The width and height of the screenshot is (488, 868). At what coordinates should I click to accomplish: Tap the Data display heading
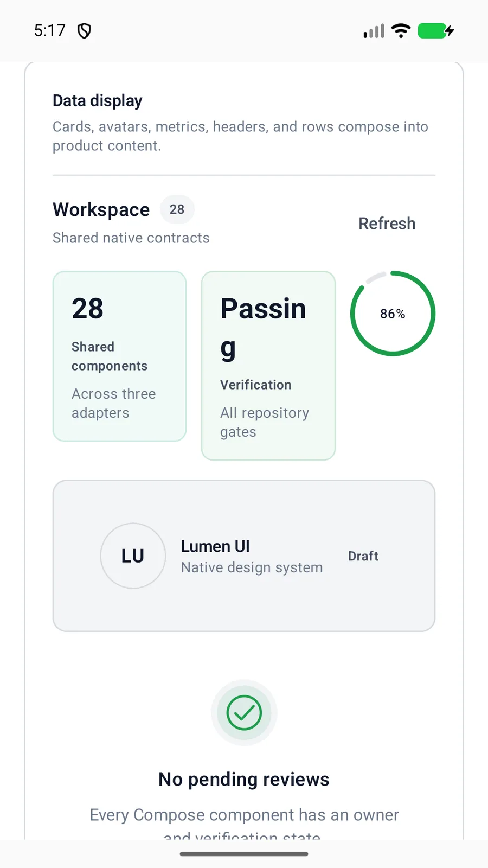pos(97,101)
